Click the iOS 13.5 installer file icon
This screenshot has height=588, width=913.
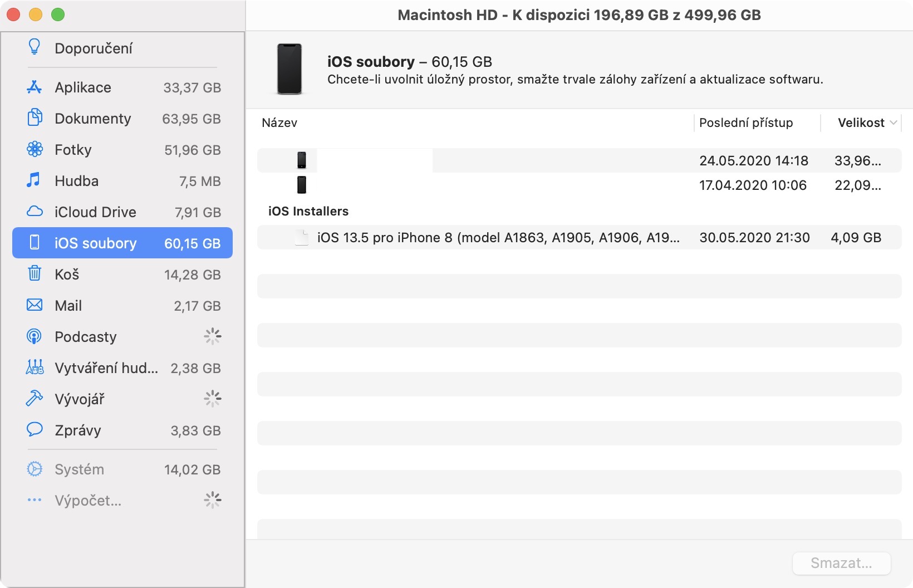tap(302, 237)
